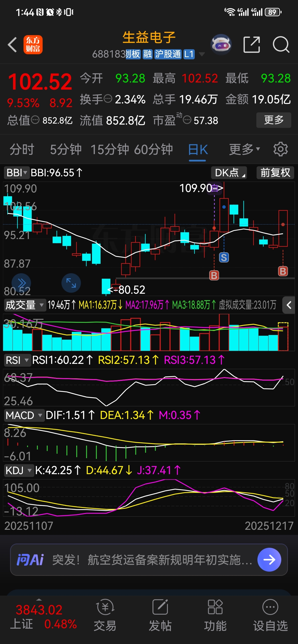Tap the B marker below the S signal
This screenshot has width=298, height=644.
[x=214, y=275]
